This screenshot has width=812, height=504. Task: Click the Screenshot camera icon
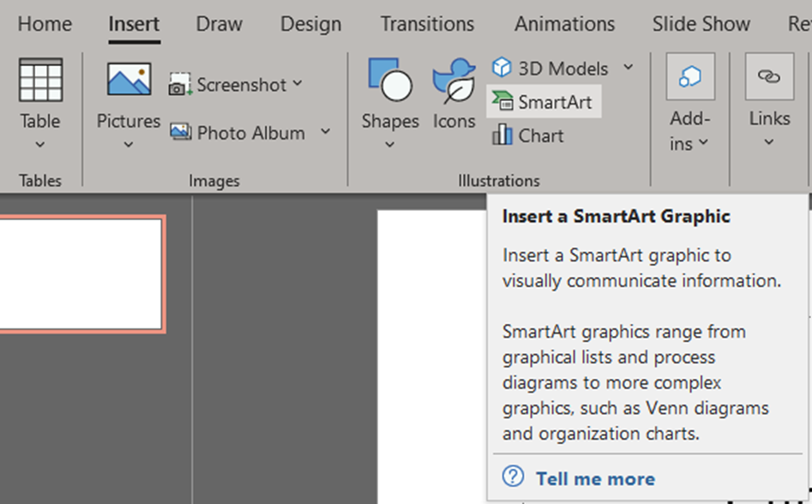coord(180,84)
